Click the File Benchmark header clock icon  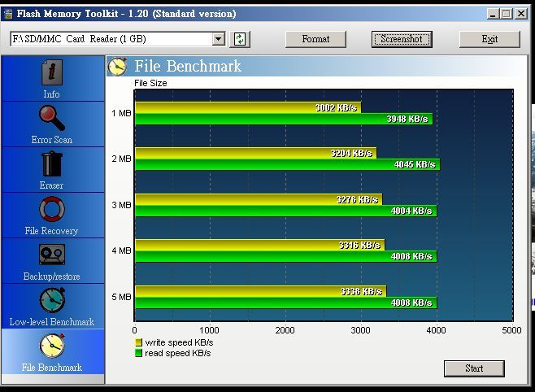(x=117, y=66)
